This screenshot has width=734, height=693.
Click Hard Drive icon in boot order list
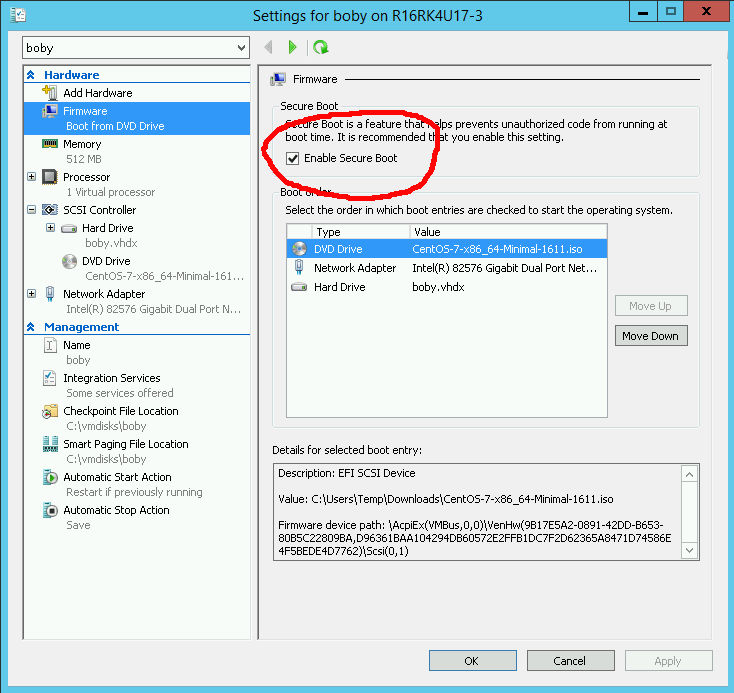click(x=299, y=287)
